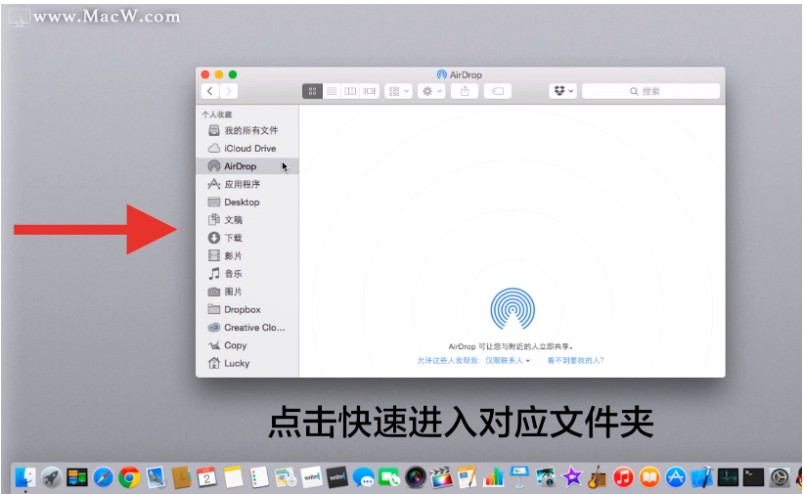The width and height of the screenshot is (804, 494).
Task: Open iMovie from the Dock
Action: tap(572, 478)
